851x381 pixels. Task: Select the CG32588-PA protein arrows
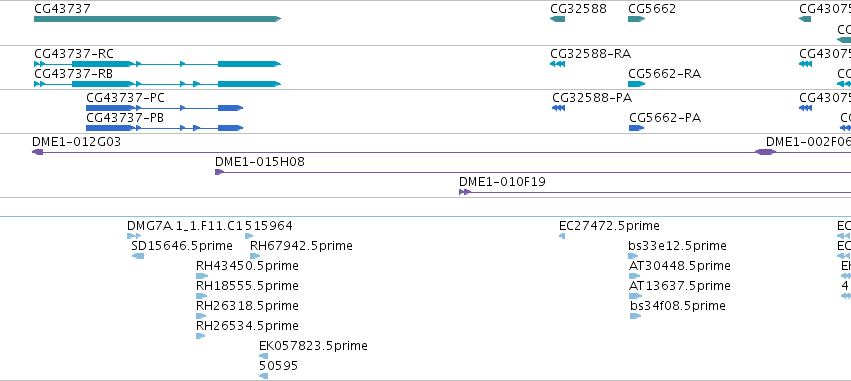[x=558, y=108]
